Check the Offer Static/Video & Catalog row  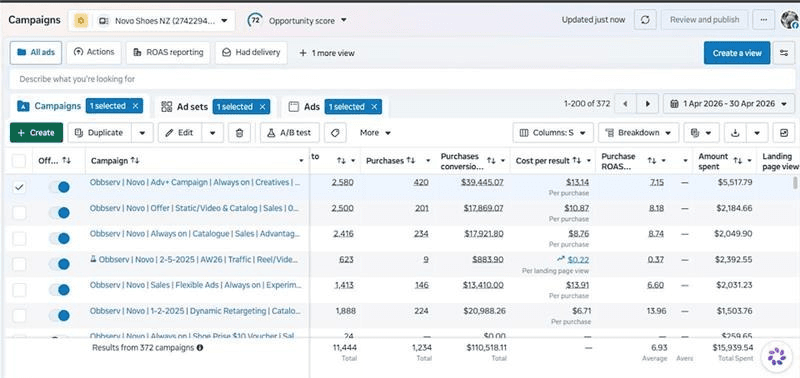pyautogui.click(x=19, y=213)
